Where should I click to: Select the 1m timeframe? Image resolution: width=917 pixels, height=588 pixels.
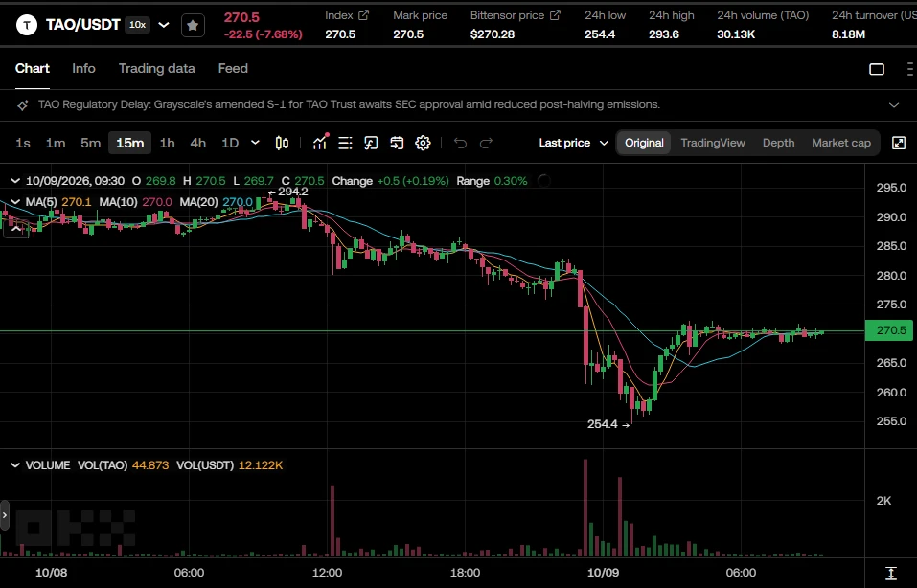56,144
